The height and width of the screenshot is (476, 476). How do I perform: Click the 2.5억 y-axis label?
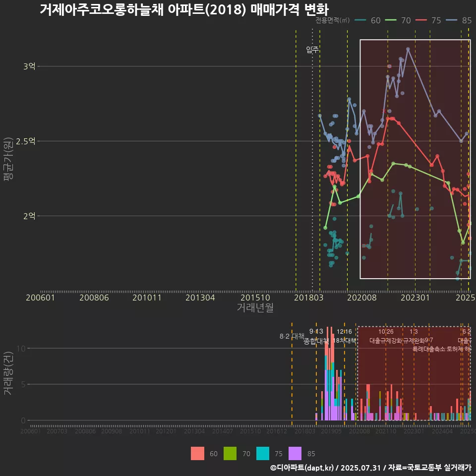[x=25, y=141]
